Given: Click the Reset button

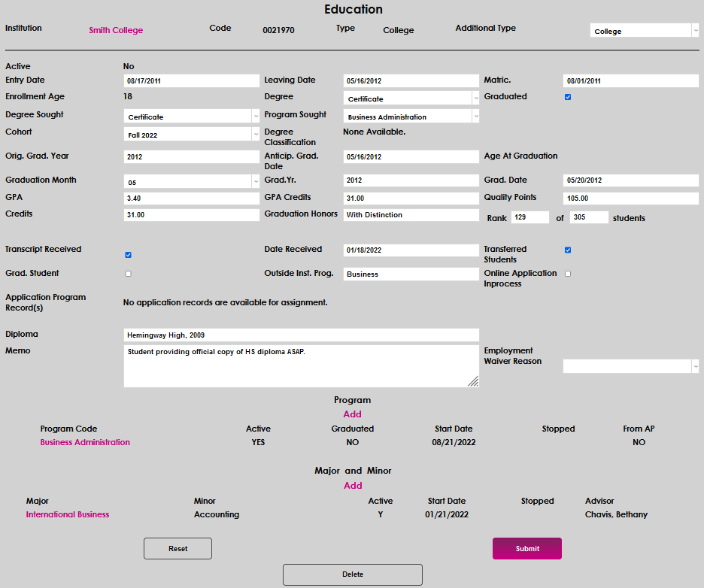Looking at the screenshot, I should point(178,549).
